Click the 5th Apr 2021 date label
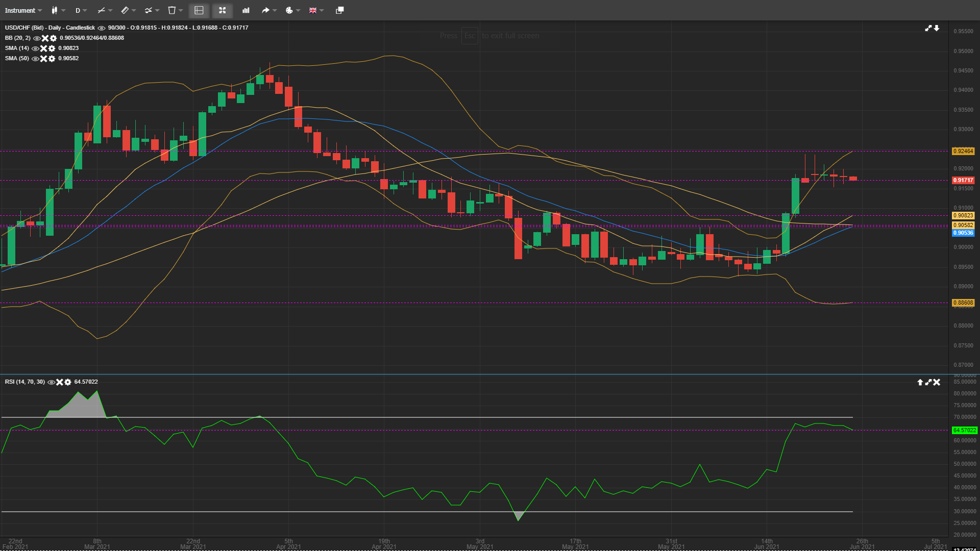Image resolution: width=980 pixels, height=551 pixels. pyautogui.click(x=288, y=544)
